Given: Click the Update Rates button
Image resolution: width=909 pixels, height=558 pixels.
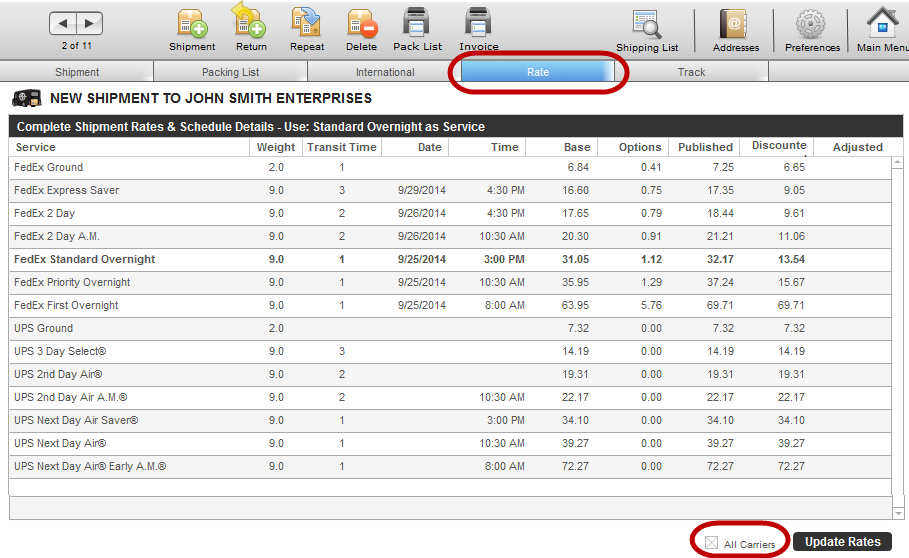Looking at the screenshot, I should coord(842,542).
